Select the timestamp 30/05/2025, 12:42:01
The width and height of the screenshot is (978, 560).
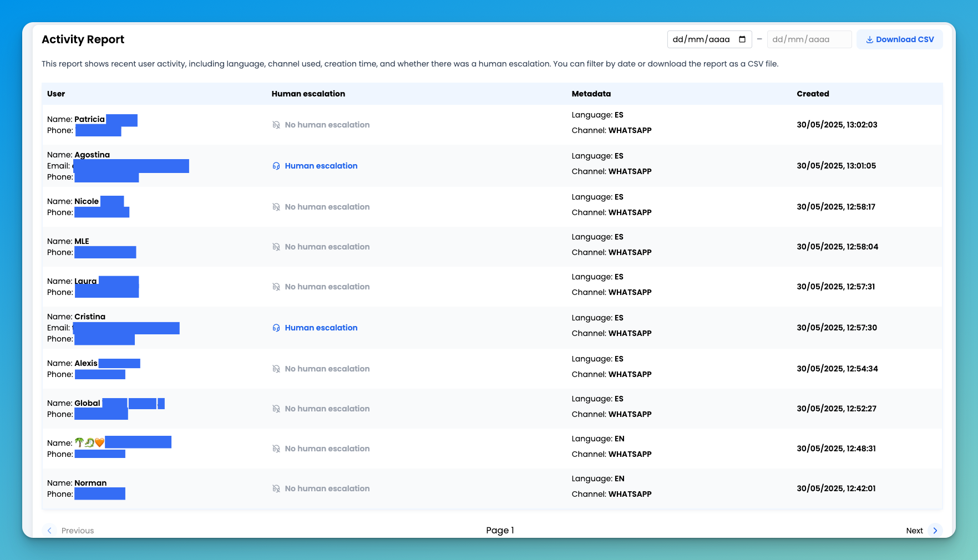(837, 488)
